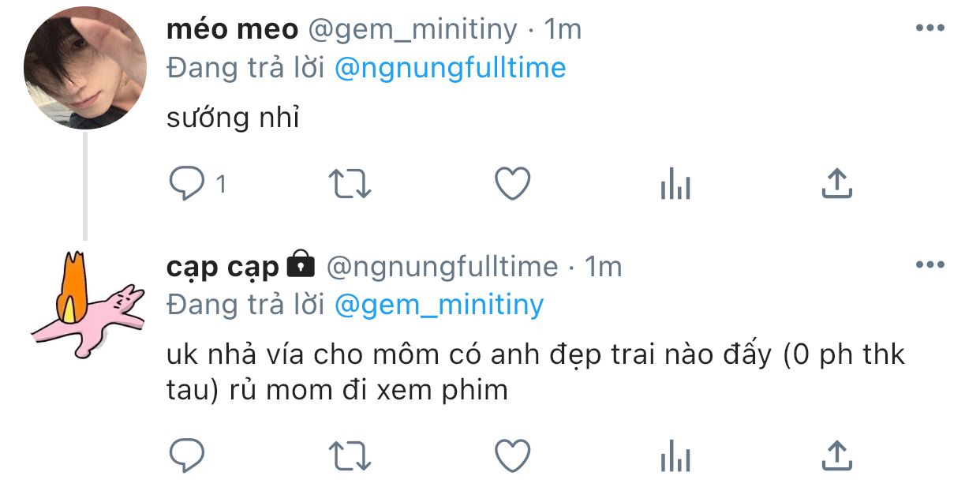The height and width of the screenshot is (491, 980).
Task: Reply to cạp cạp's tweet
Action: point(187,455)
